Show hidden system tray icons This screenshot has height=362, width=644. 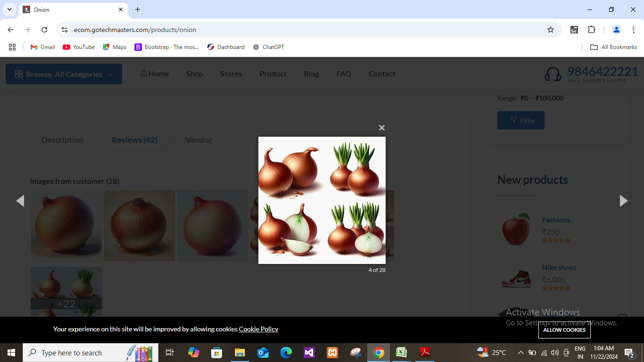pos(520,353)
